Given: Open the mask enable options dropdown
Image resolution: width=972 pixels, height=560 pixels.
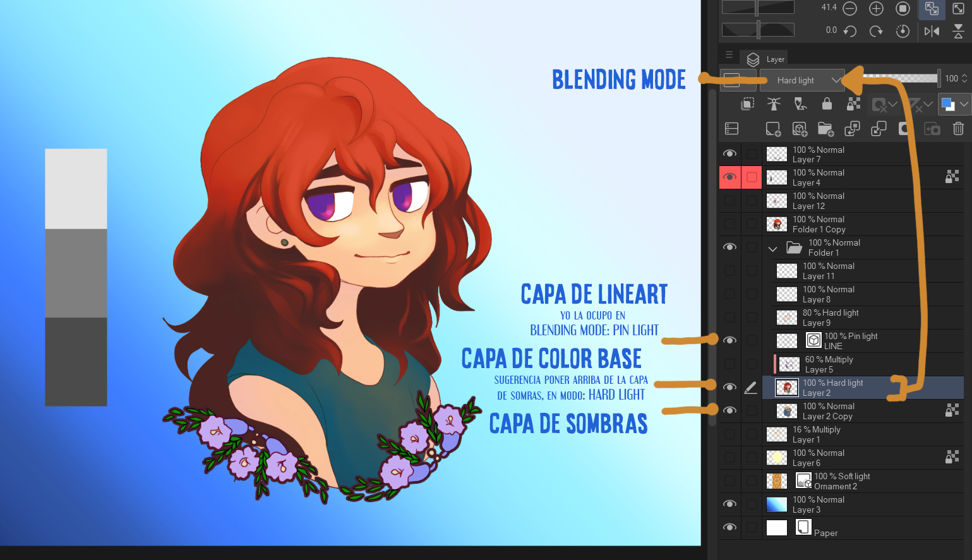Looking at the screenshot, I should [892, 104].
